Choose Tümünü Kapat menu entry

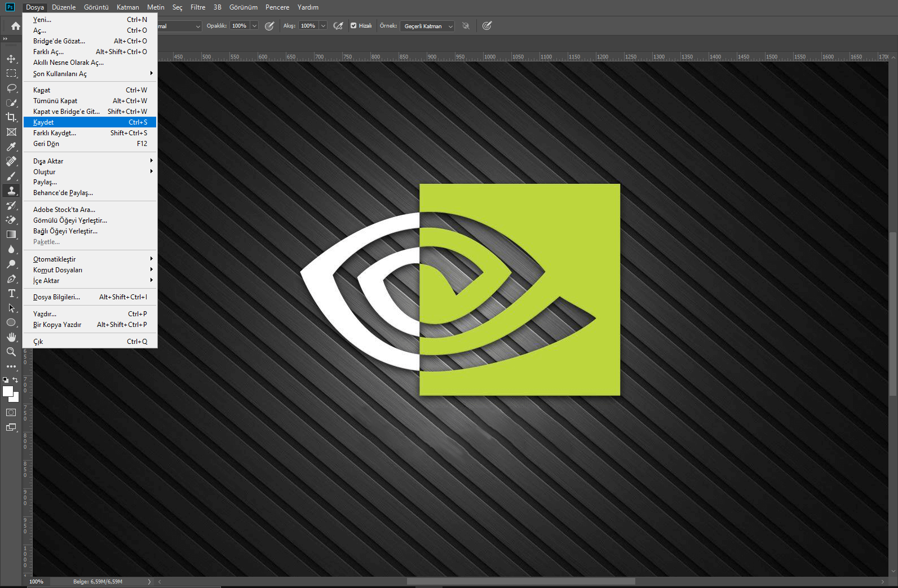pyautogui.click(x=90, y=101)
